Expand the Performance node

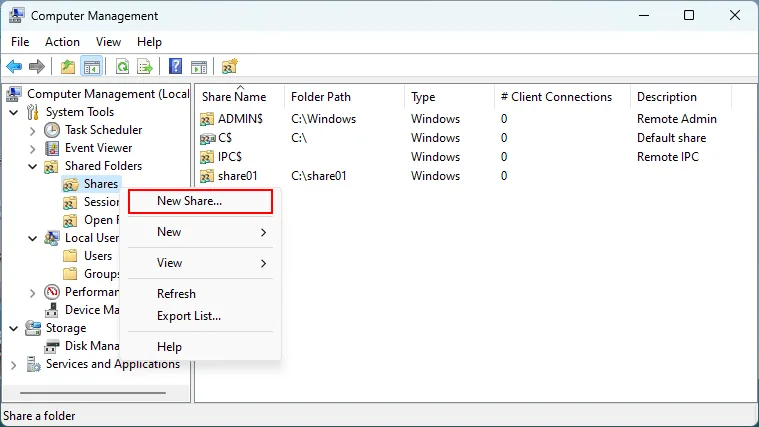pyautogui.click(x=32, y=293)
